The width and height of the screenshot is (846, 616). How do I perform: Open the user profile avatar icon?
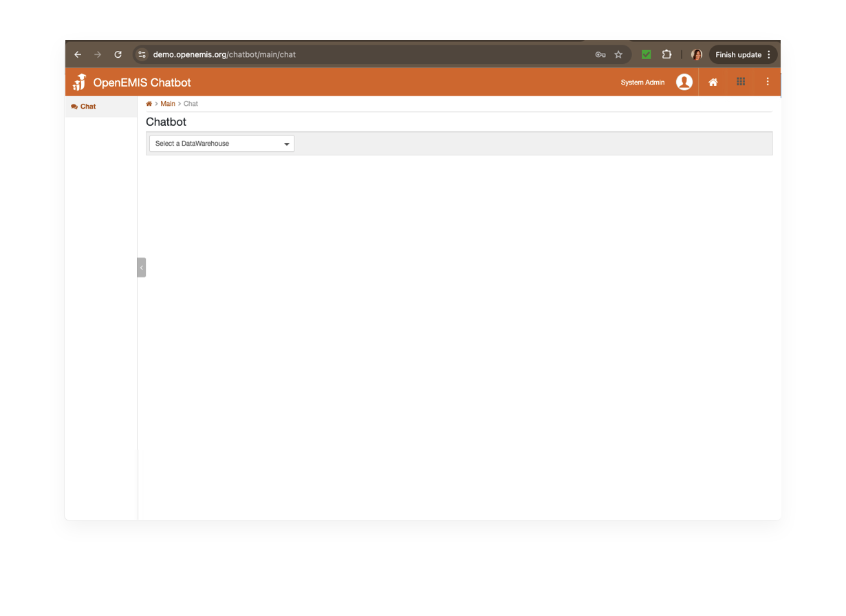[684, 82]
